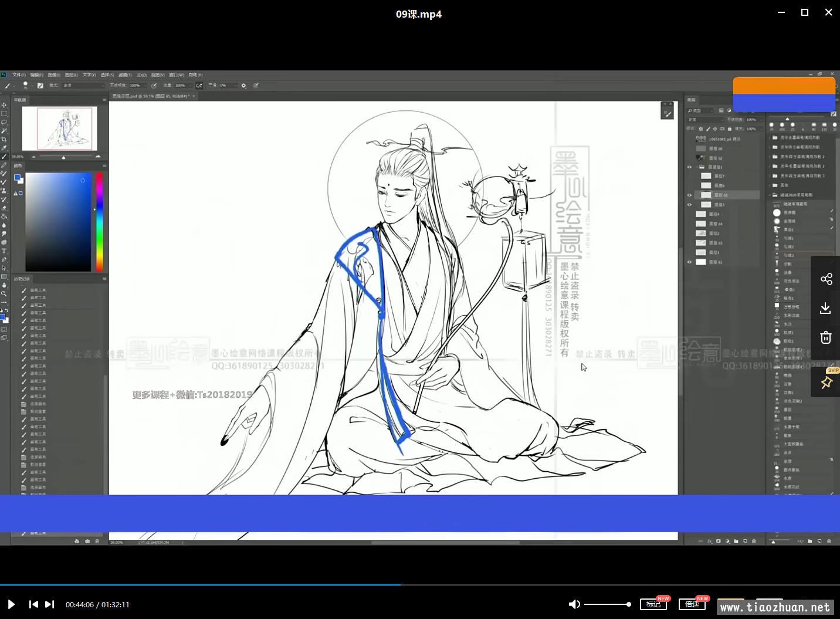Click the trash delete icon
The height and width of the screenshot is (619, 840).
pyautogui.click(x=826, y=337)
